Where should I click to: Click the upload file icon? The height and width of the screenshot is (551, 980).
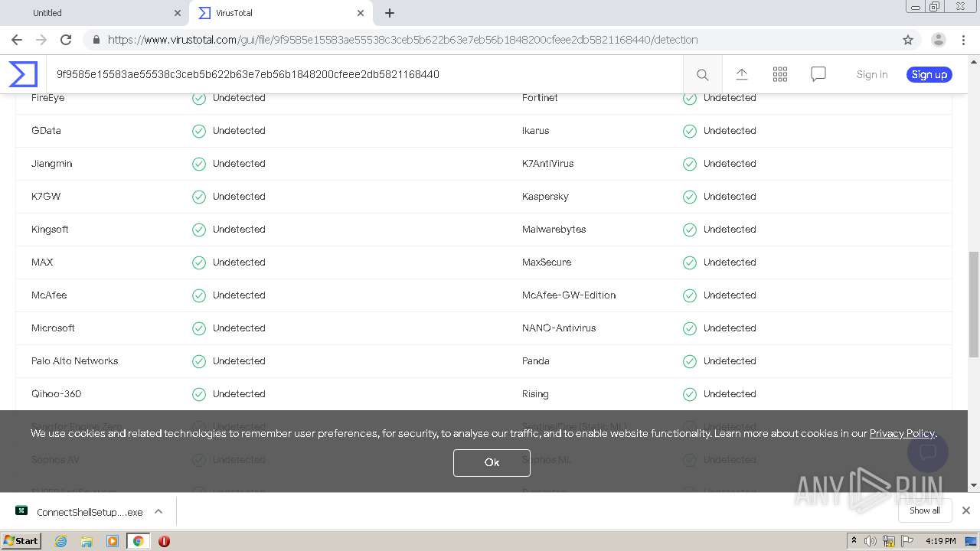click(x=741, y=74)
